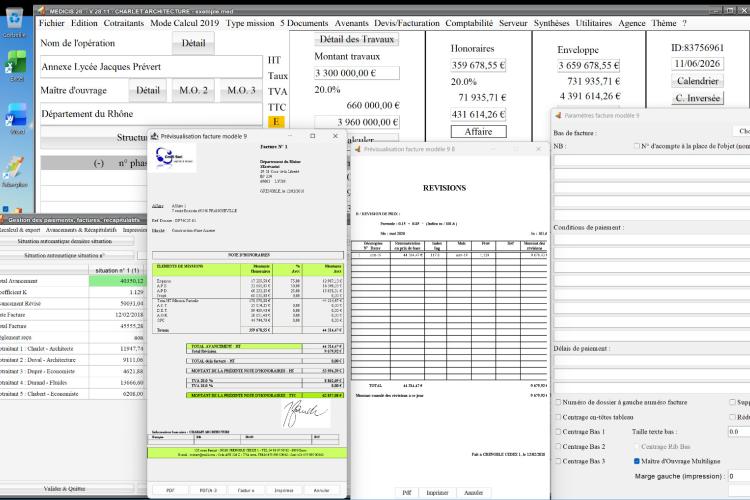This screenshot has height=500, width=750.
Task: Select the Cotraitant 4 : Durand - Fluides row
Action: pyautogui.click(x=72, y=383)
